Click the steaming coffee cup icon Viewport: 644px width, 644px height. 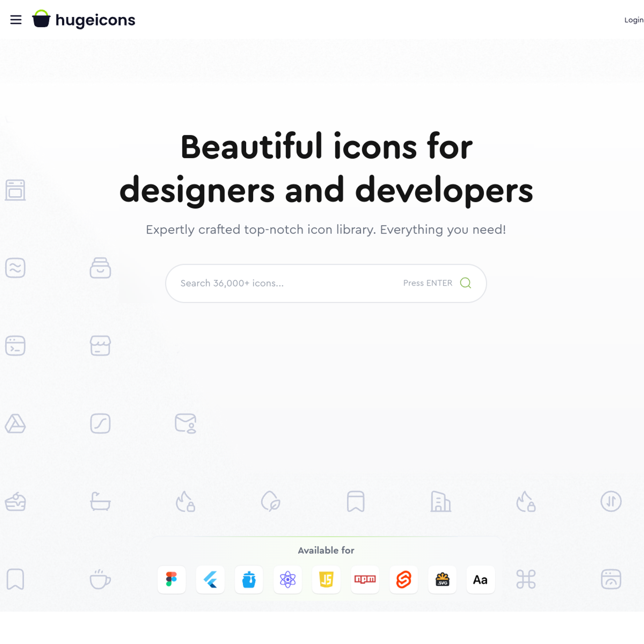[100, 579]
